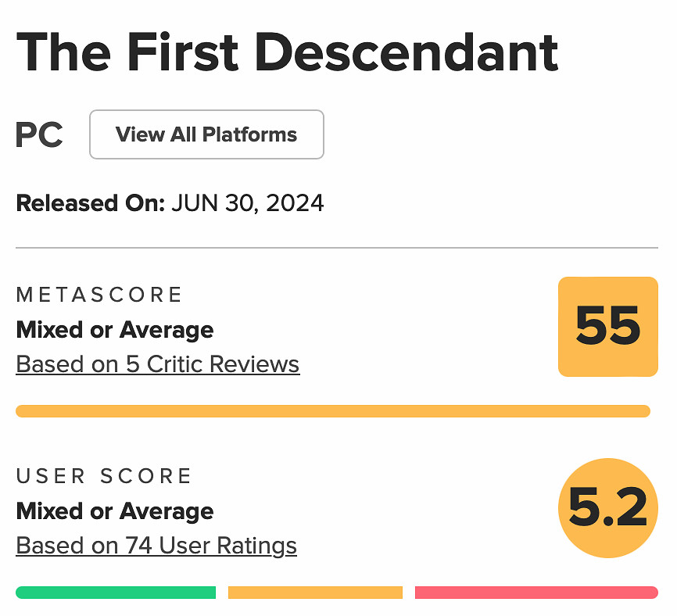Click the divider line below release date

[x=337, y=248]
